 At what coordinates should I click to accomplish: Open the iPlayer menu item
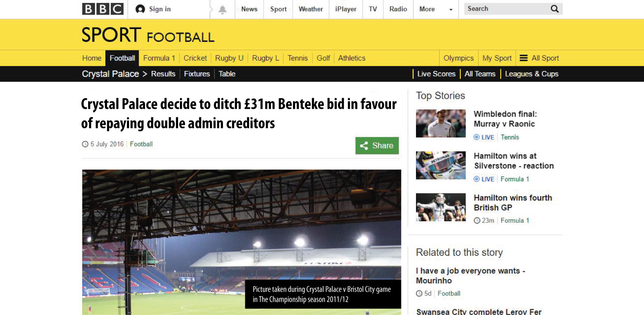point(345,9)
